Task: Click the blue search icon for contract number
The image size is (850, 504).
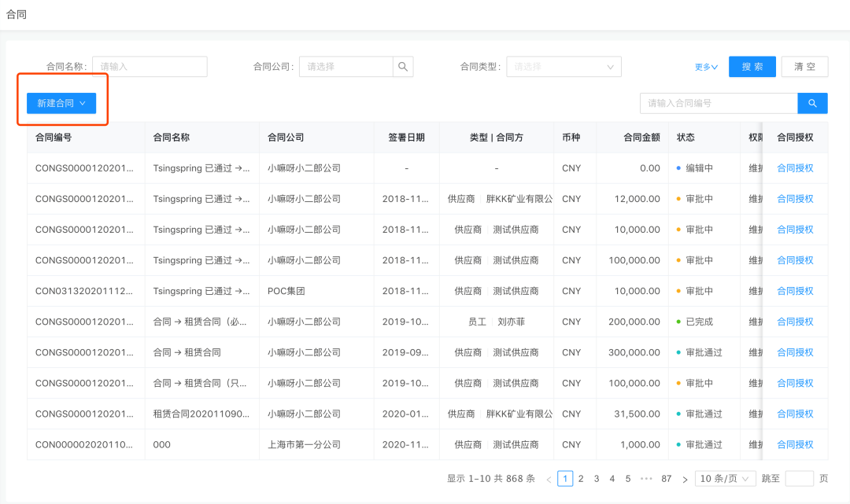Action: tap(812, 103)
